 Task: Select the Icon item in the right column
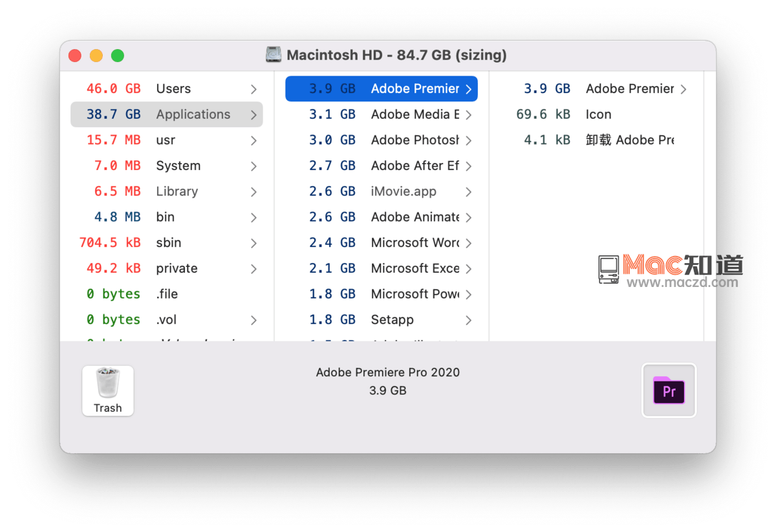[x=598, y=114]
